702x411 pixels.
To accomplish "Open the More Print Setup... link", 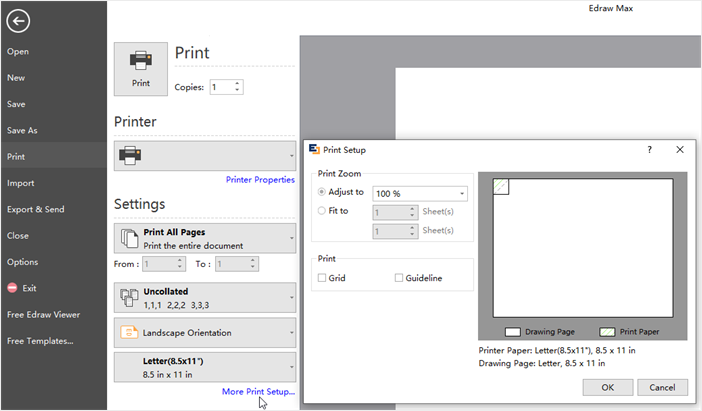I will [x=258, y=391].
